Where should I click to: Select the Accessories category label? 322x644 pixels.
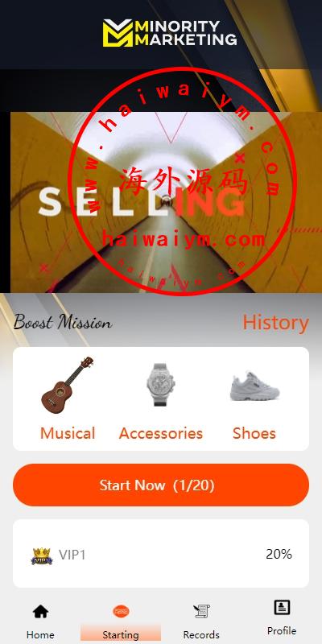click(161, 433)
